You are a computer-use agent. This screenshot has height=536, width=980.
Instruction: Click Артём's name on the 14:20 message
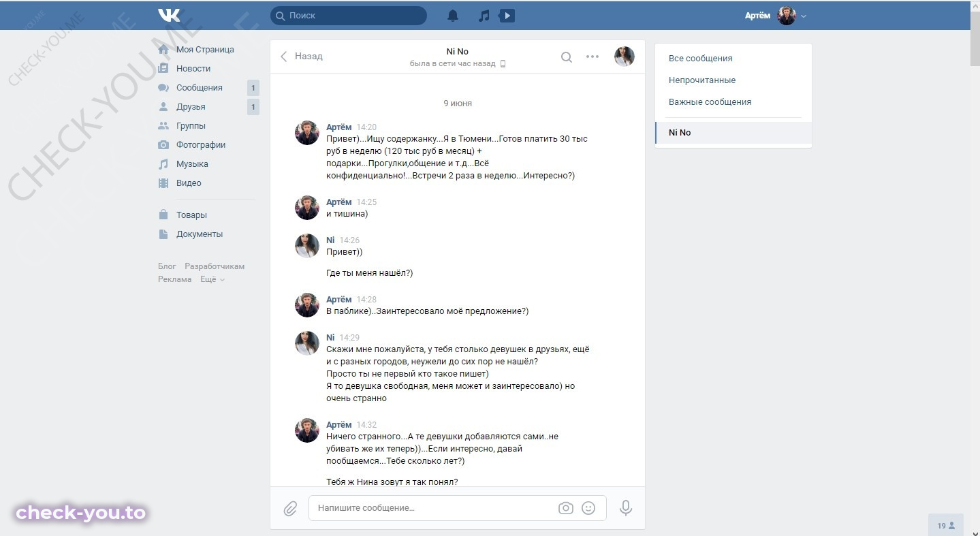(x=339, y=127)
